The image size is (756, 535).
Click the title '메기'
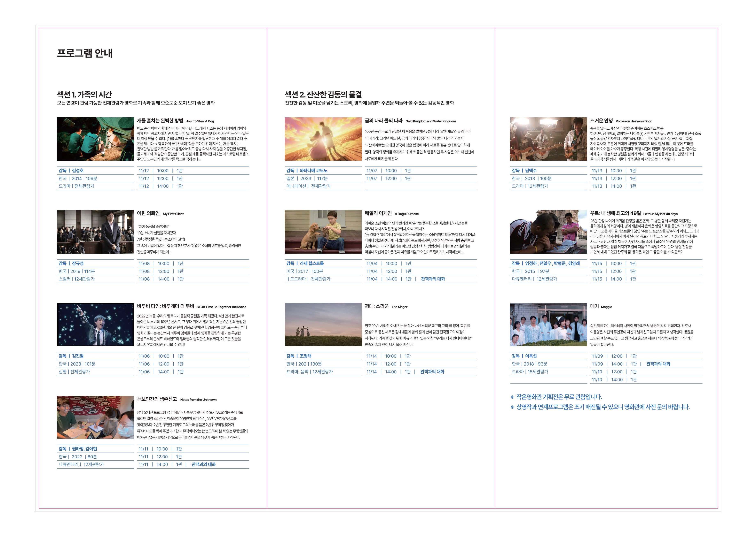[x=594, y=306]
